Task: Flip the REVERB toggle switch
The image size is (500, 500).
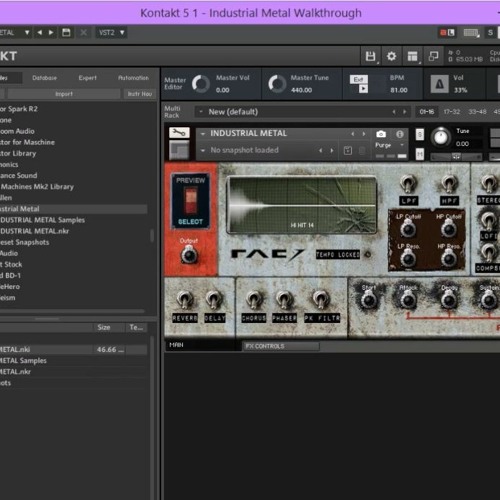Action: [x=184, y=300]
